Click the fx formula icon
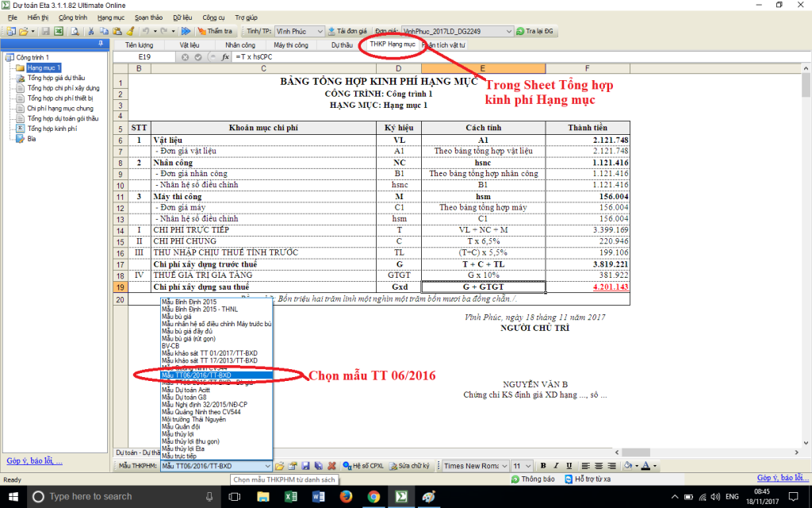The height and width of the screenshot is (508, 812). (225, 57)
